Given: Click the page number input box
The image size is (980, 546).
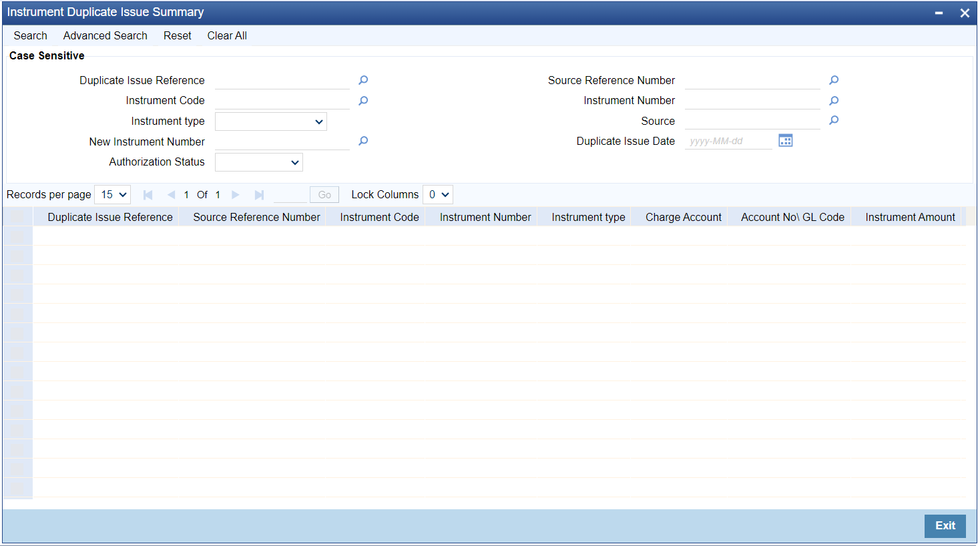Looking at the screenshot, I should click(290, 195).
